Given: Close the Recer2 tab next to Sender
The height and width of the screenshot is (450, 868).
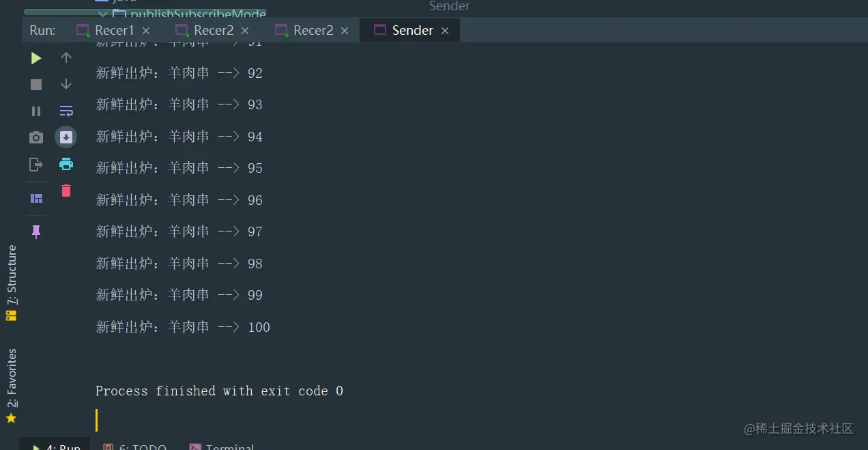Looking at the screenshot, I should coord(345,31).
